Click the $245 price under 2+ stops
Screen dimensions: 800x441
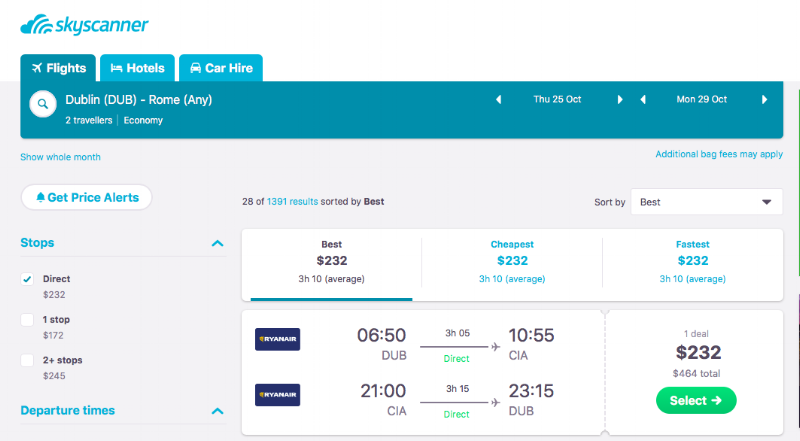point(54,376)
